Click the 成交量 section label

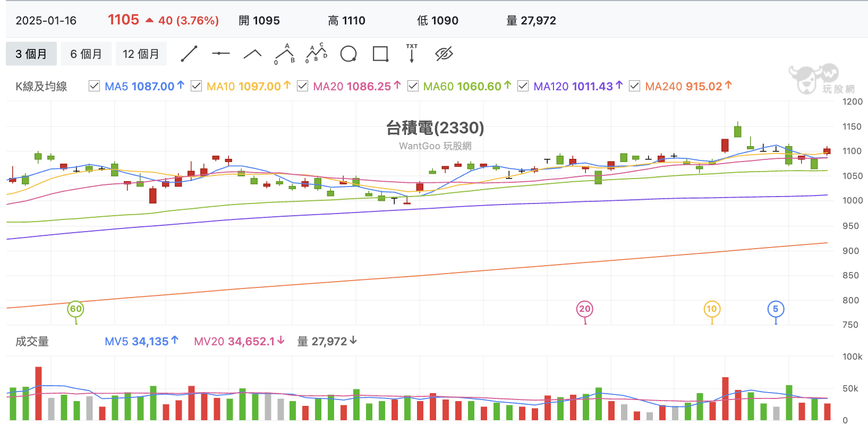(x=32, y=342)
